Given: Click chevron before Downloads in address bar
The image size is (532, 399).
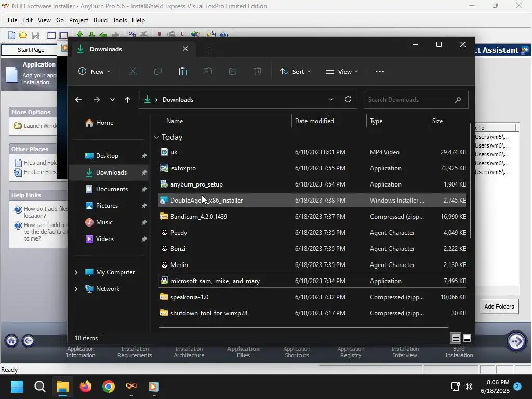Looking at the screenshot, I should tap(156, 100).
